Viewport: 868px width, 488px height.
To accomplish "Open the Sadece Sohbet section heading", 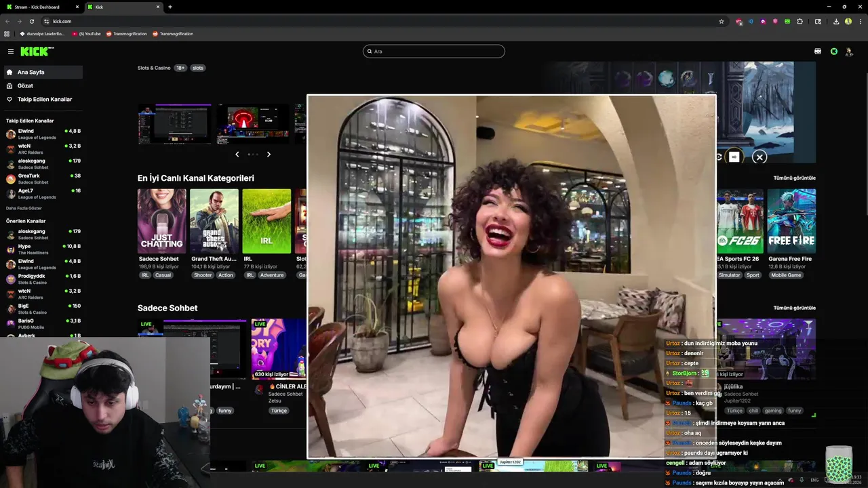I will coord(167,308).
